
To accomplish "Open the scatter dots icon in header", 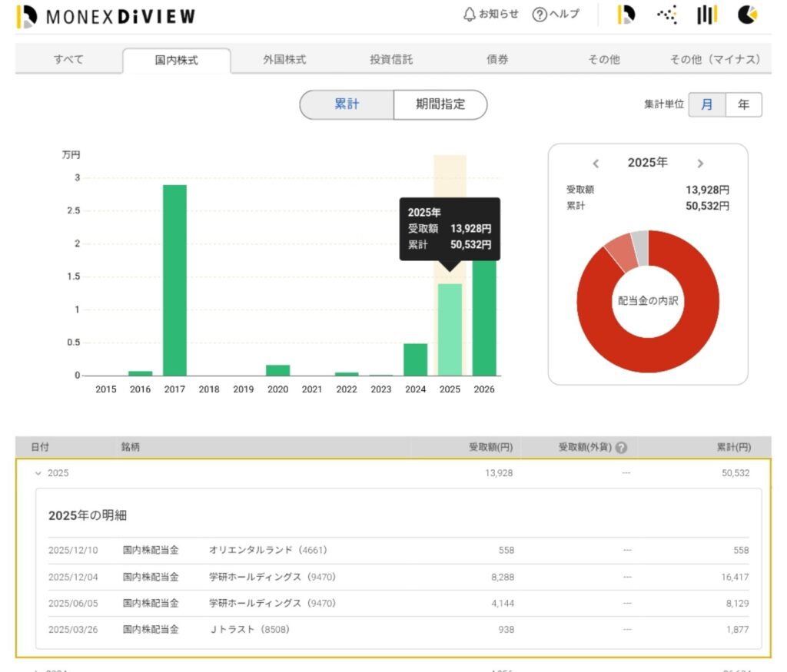I will click(666, 15).
